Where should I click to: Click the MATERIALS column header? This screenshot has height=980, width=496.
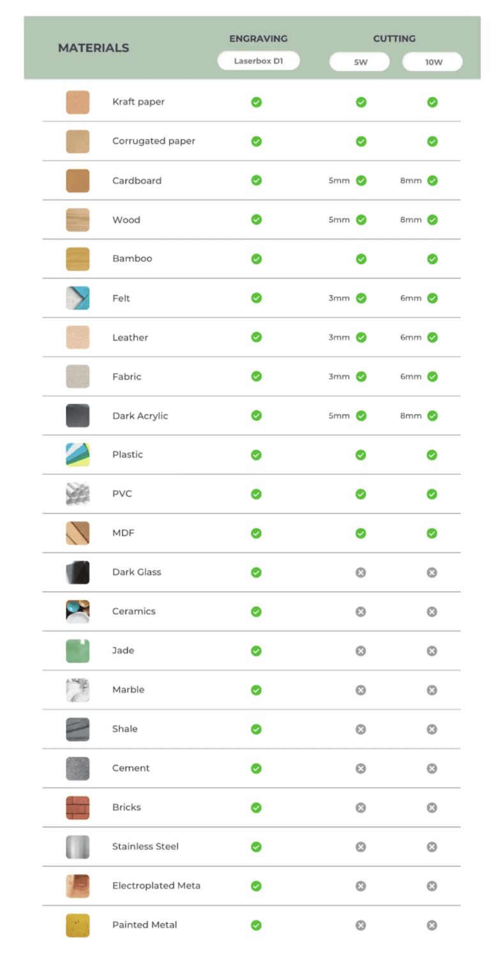point(93,48)
